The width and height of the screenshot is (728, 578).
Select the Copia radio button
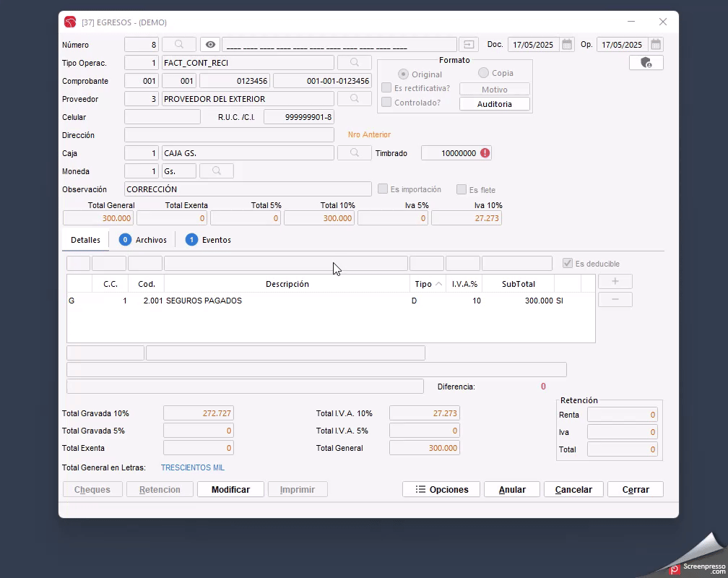click(x=484, y=73)
